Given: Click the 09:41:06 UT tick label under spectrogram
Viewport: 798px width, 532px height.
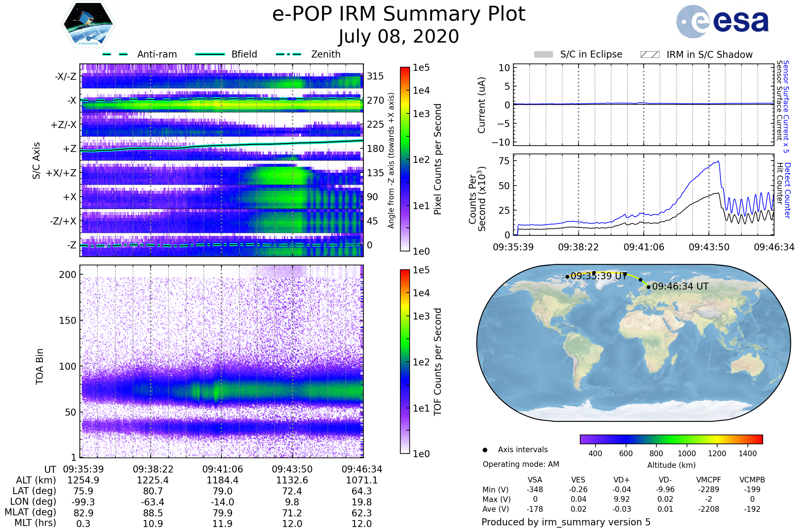Looking at the screenshot, I should tap(222, 469).
